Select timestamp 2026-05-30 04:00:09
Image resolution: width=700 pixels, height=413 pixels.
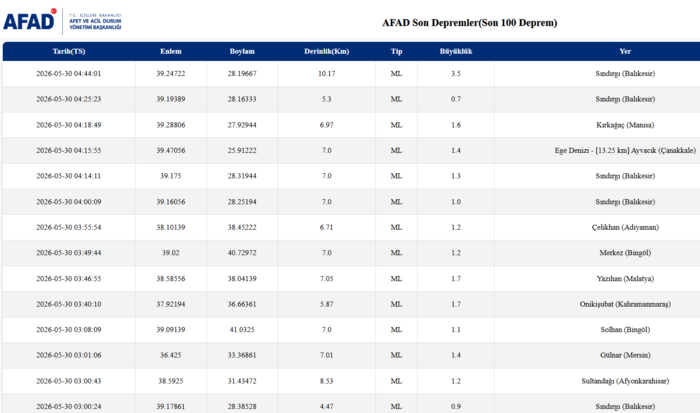click(69, 202)
